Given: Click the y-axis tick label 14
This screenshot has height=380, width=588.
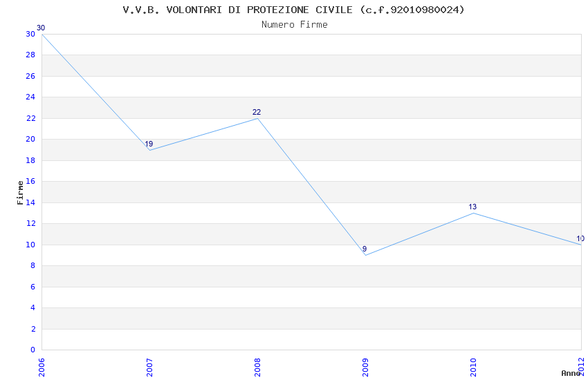Looking at the screenshot, I should pos(30,202).
